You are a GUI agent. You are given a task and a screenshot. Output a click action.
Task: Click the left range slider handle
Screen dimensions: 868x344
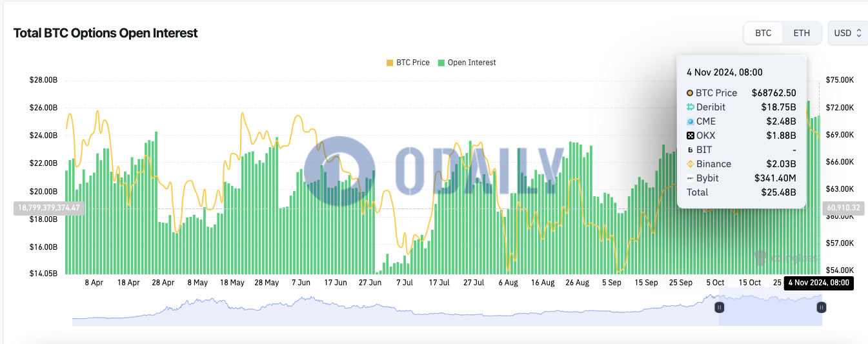coord(719,308)
